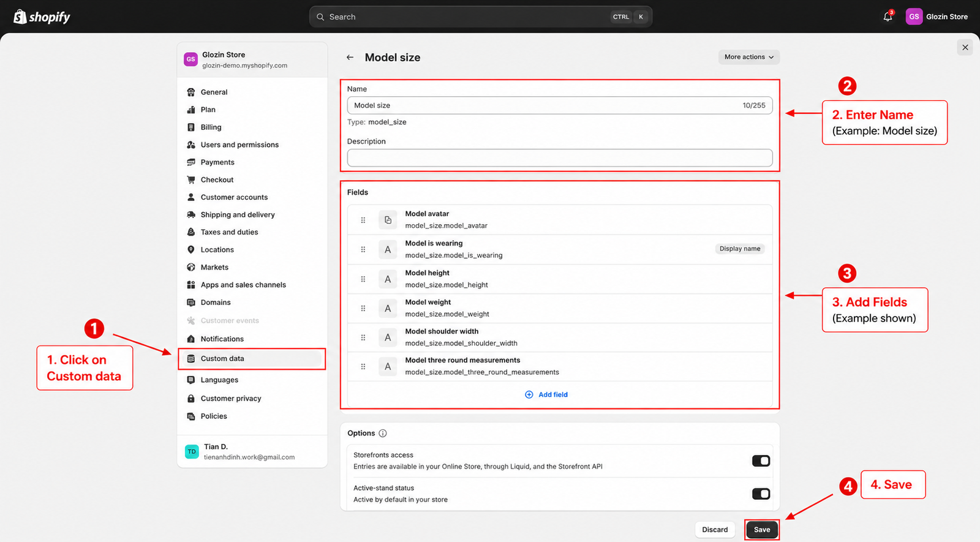Click the Markets globe icon
This screenshot has height=542, width=980.
(x=191, y=268)
